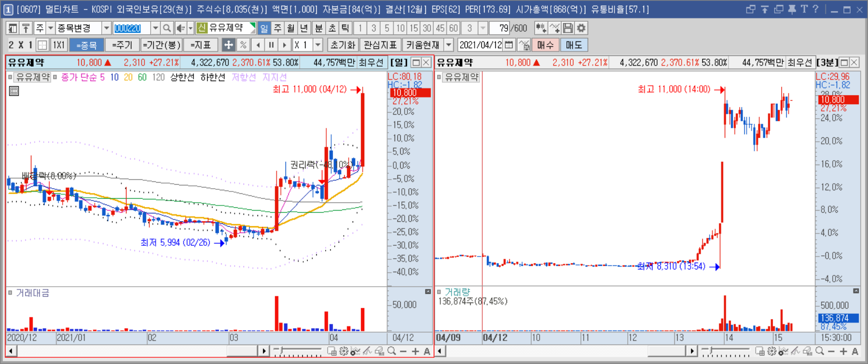This screenshot has width=868, height=364.
Task: Select the 30-minute interval button
Action: (x=427, y=28)
